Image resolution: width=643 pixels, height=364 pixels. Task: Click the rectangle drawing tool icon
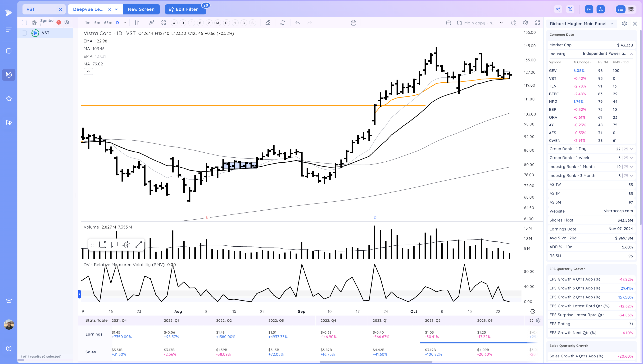[x=102, y=244]
